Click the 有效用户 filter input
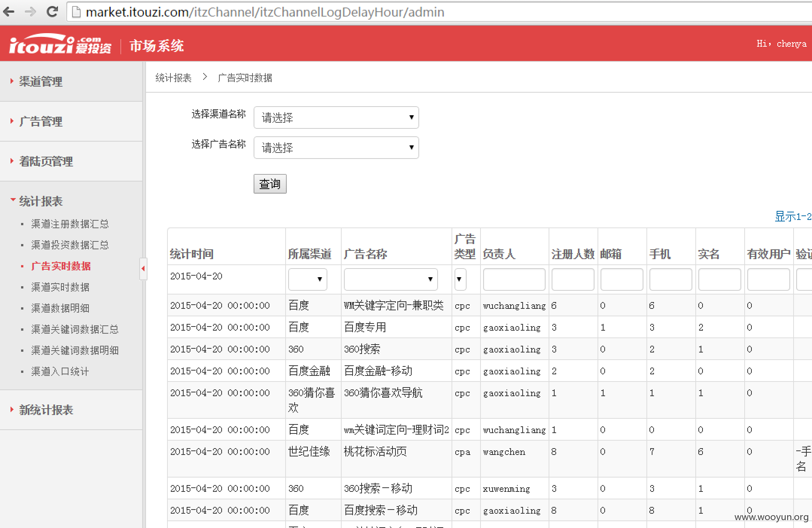The image size is (812, 528). point(768,279)
